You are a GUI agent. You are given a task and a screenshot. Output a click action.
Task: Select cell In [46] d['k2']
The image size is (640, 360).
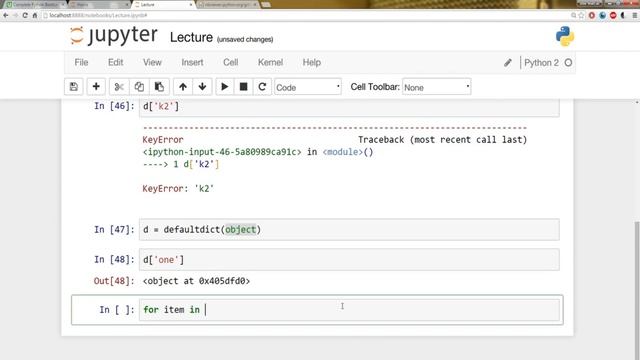point(349,107)
